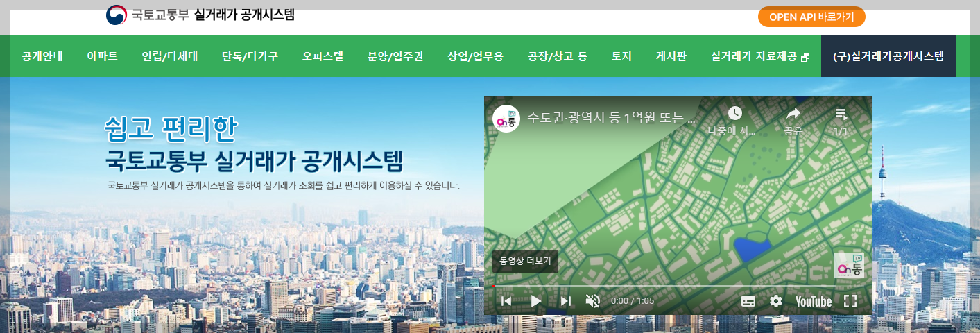Skip to previous video in player
980x333 pixels.
pos(506,300)
